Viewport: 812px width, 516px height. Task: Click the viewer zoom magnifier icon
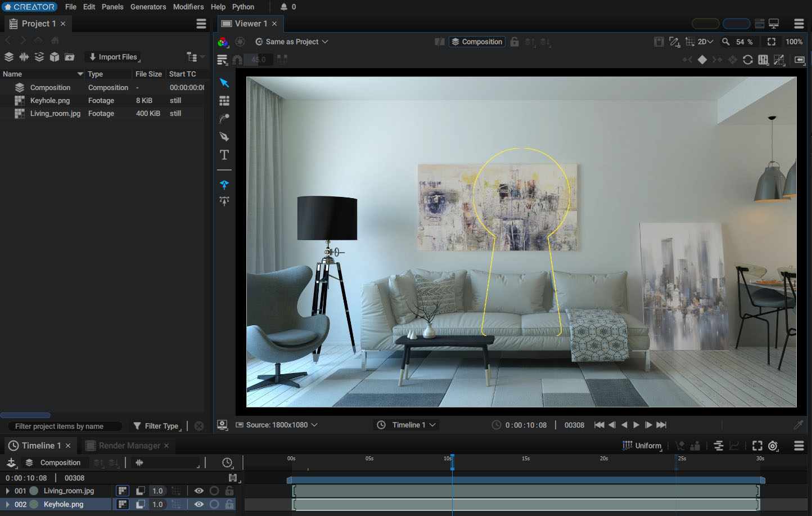pyautogui.click(x=726, y=42)
